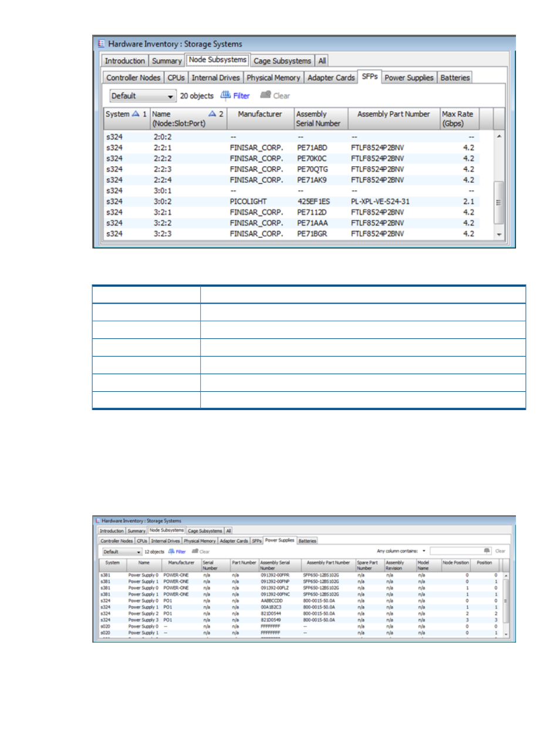Click the '20 objects' count label
The width and height of the screenshot is (560, 746).
point(197,96)
